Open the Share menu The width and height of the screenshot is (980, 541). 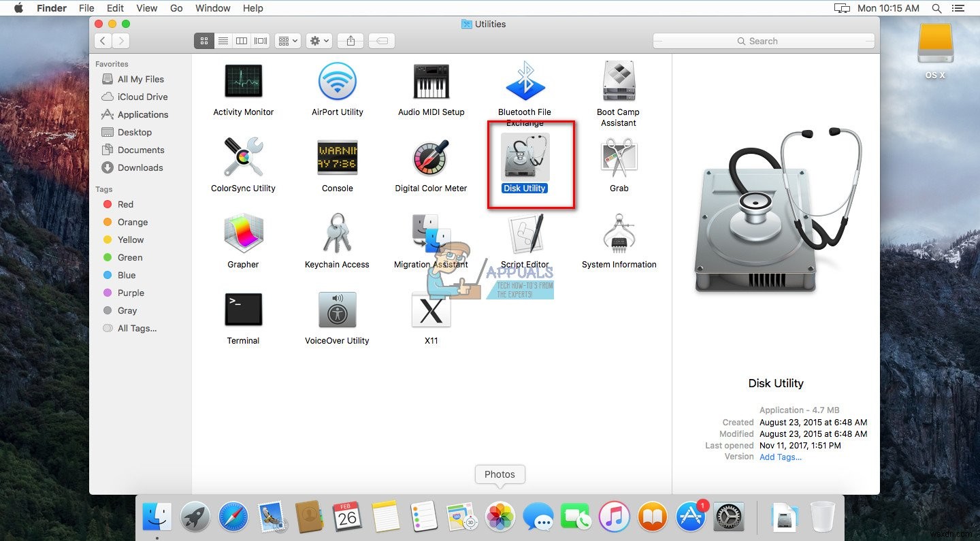(x=350, y=40)
